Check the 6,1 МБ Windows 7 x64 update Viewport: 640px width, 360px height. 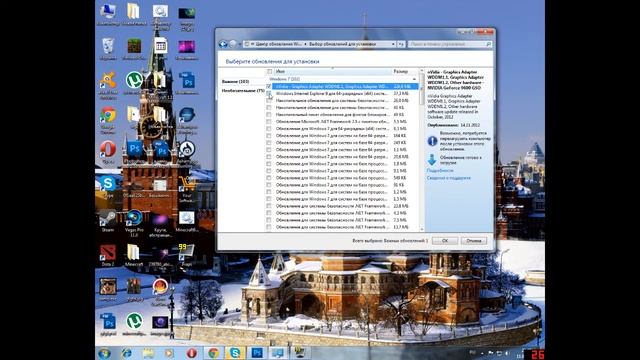click(269, 129)
